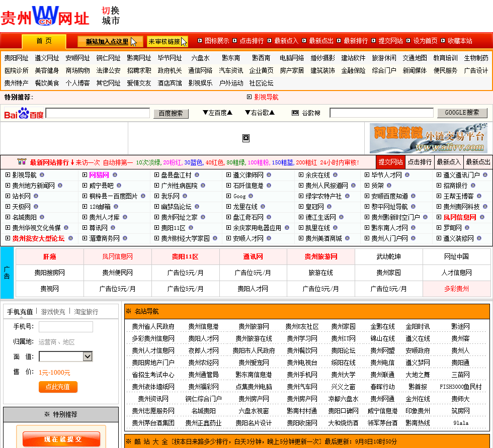493x448 pixels.
Task: Open the 阿里微微 alivv.com banner ad
Action: coord(429,138)
